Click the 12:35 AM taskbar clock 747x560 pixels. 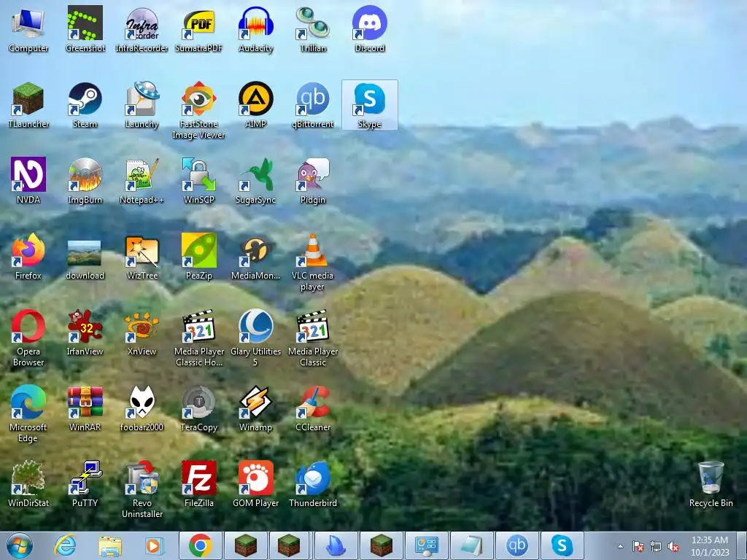pyautogui.click(x=710, y=545)
